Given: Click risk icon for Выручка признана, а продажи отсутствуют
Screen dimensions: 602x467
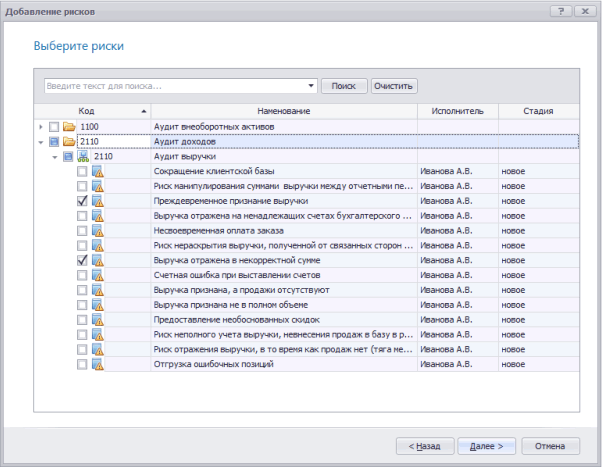Looking at the screenshot, I should point(98,290).
